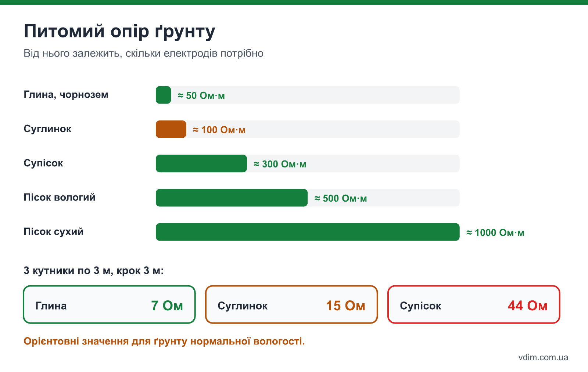
Task: Click the full-width green bar for Пісок сухий
Action: [308, 232]
